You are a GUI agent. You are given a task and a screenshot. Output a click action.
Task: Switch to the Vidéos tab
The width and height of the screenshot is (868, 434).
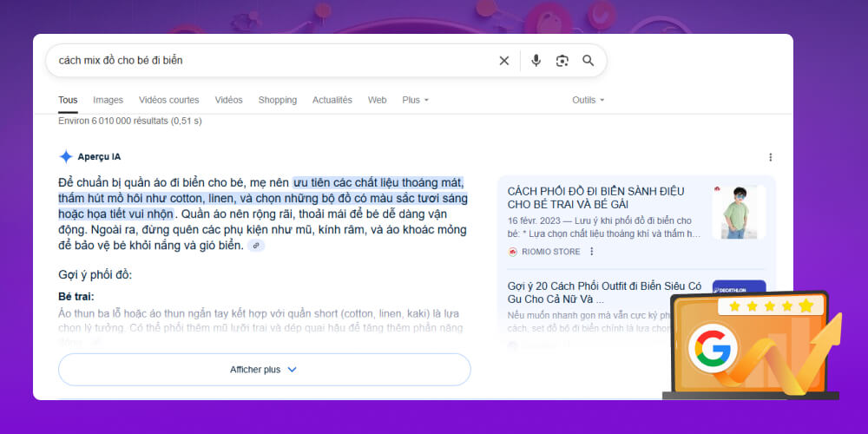(x=228, y=100)
